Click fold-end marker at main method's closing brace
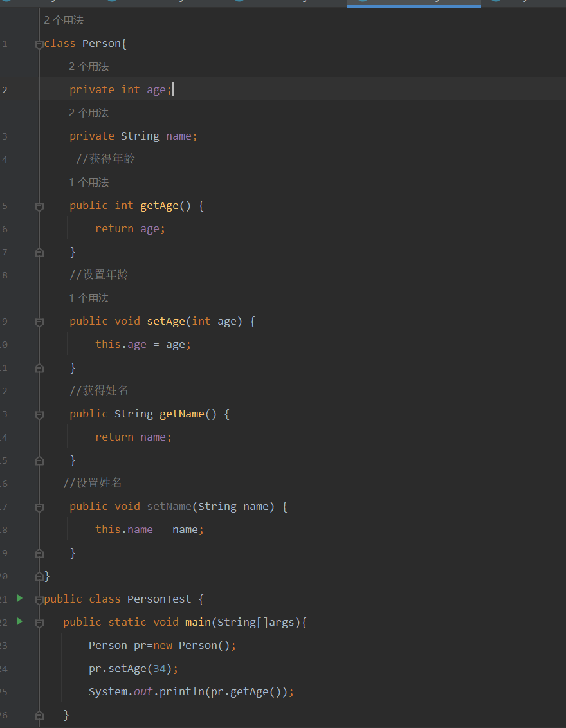This screenshot has height=728, width=566. click(x=39, y=716)
